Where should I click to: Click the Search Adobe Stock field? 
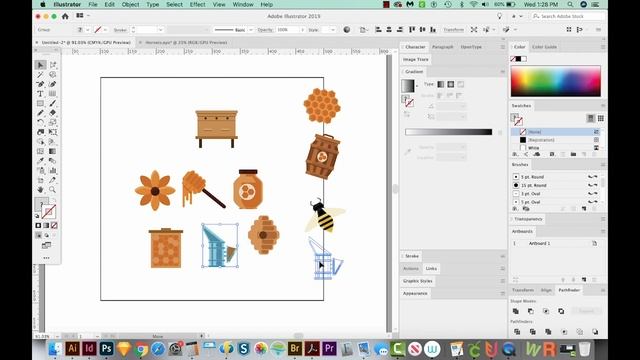[x=569, y=16]
